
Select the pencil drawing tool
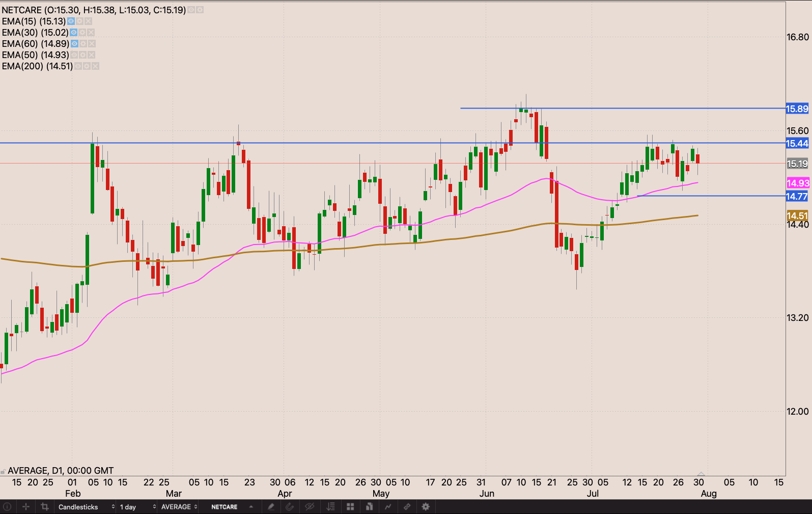pyautogui.click(x=271, y=507)
